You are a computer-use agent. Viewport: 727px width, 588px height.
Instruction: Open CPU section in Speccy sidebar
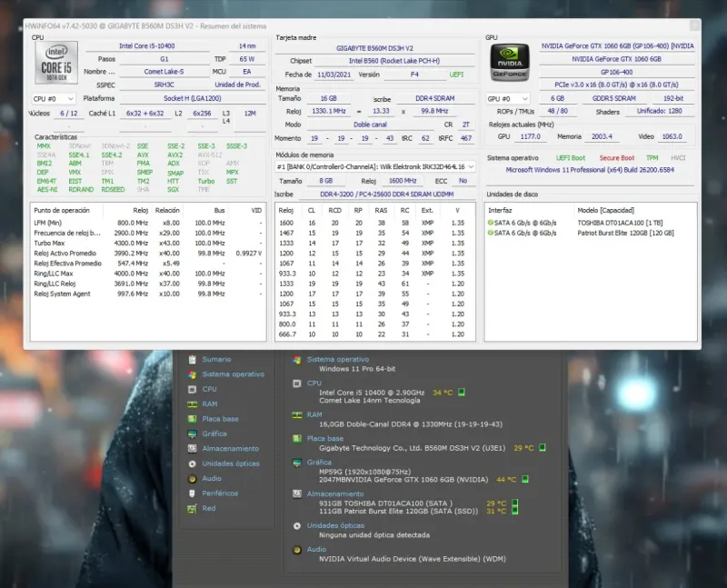(x=209, y=389)
